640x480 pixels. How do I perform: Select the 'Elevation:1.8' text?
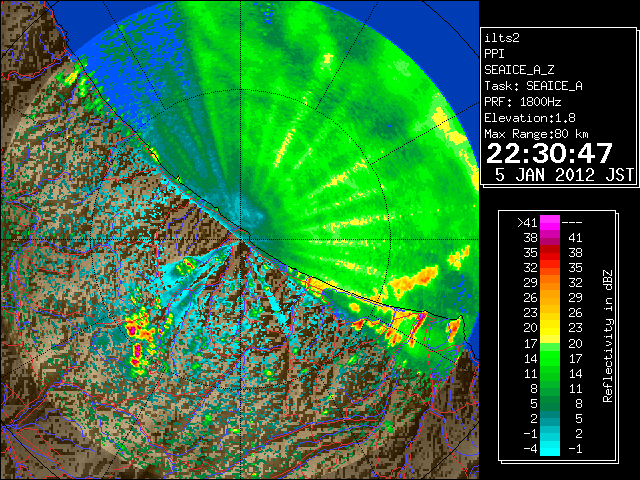pos(530,118)
